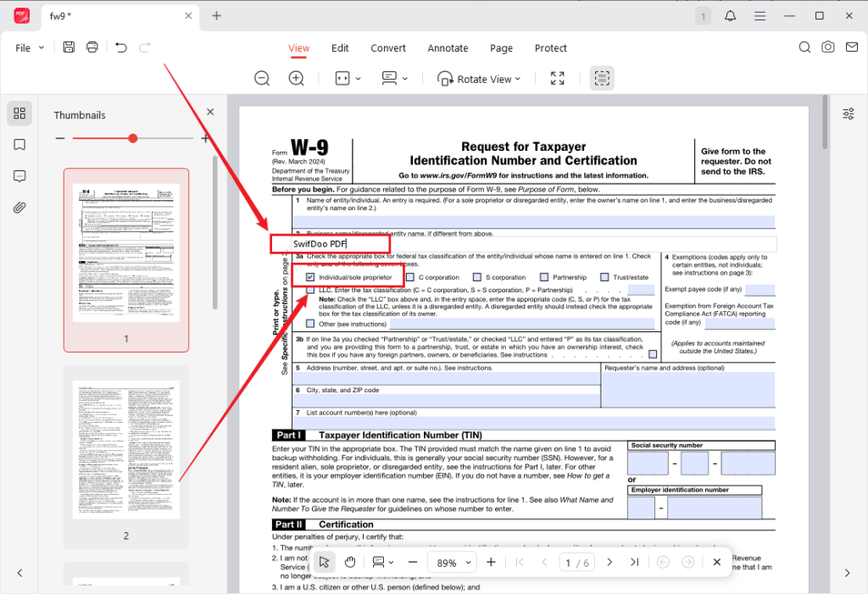Shrink thumbnails with the minus button

point(60,138)
